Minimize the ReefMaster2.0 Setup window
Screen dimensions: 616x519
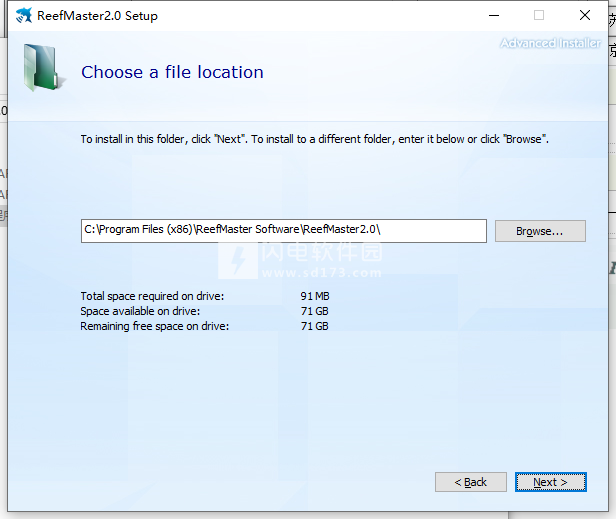click(x=494, y=15)
